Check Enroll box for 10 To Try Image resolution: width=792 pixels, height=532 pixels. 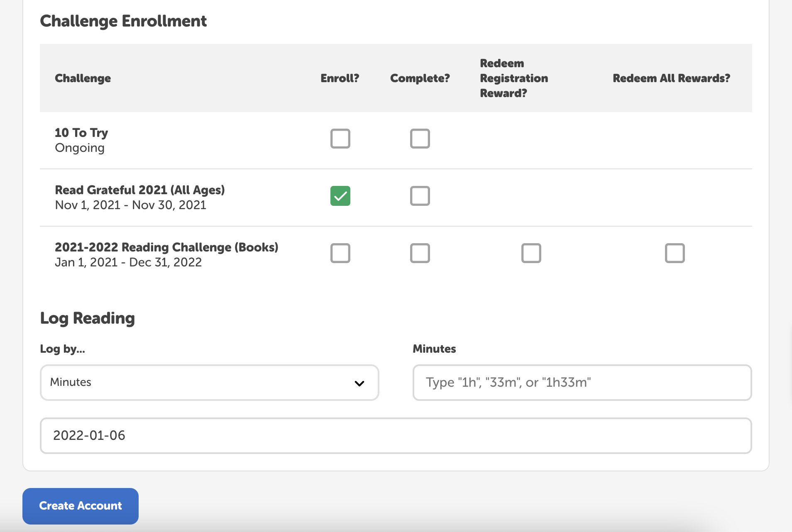point(340,139)
